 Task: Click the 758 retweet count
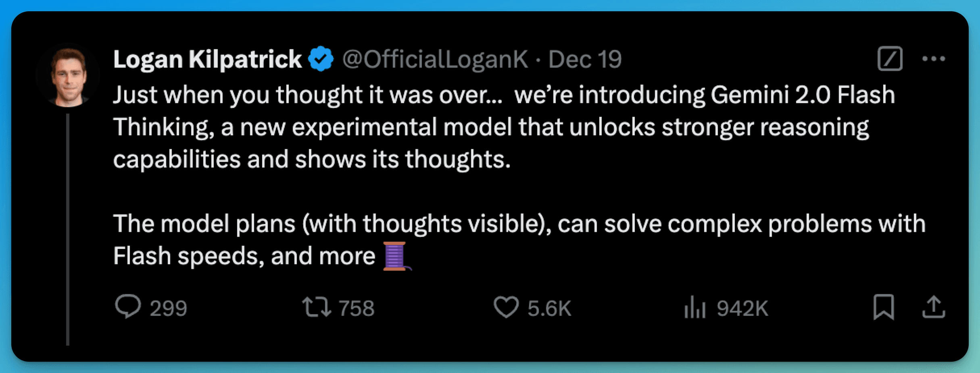[357, 307]
